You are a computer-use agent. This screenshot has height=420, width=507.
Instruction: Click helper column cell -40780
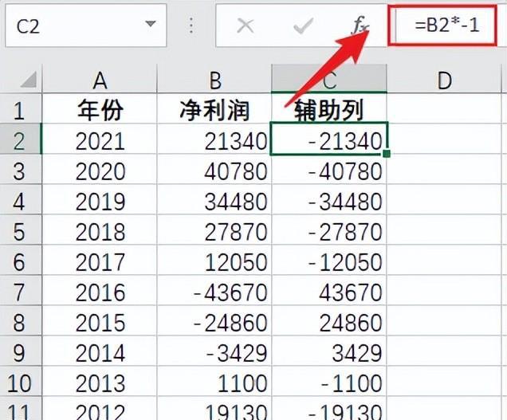pyautogui.click(x=329, y=169)
